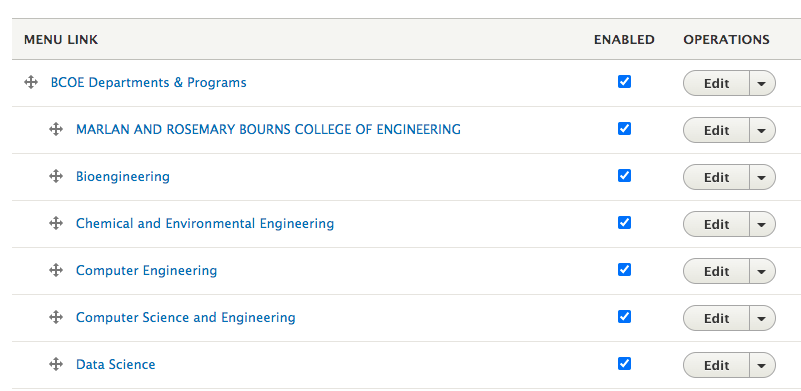Open dropdown arrow beside Edit for Data Science
This screenshot has height=391, width=801.
[x=762, y=365]
